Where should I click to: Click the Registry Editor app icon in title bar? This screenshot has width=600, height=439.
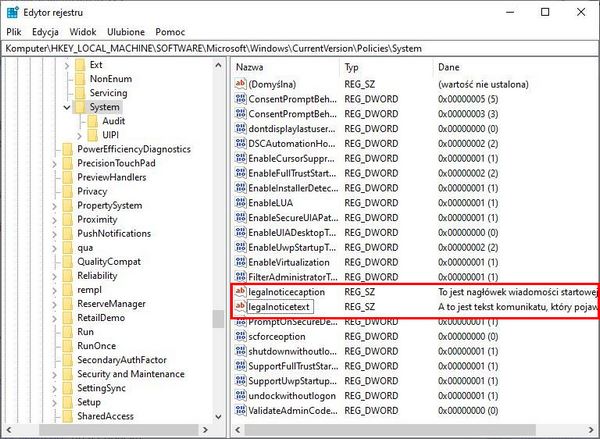pyautogui.click(x=13, y=12)
